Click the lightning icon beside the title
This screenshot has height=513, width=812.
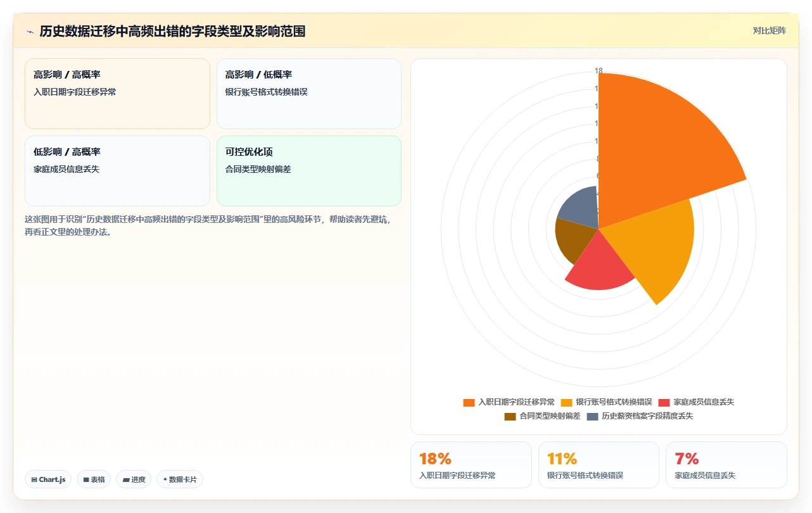click(30, 31)
